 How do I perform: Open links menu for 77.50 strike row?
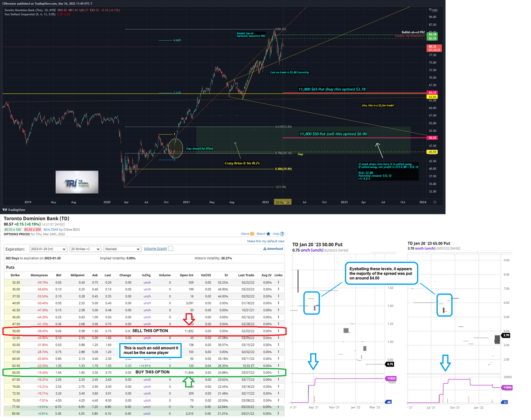[x=278, y=407]
